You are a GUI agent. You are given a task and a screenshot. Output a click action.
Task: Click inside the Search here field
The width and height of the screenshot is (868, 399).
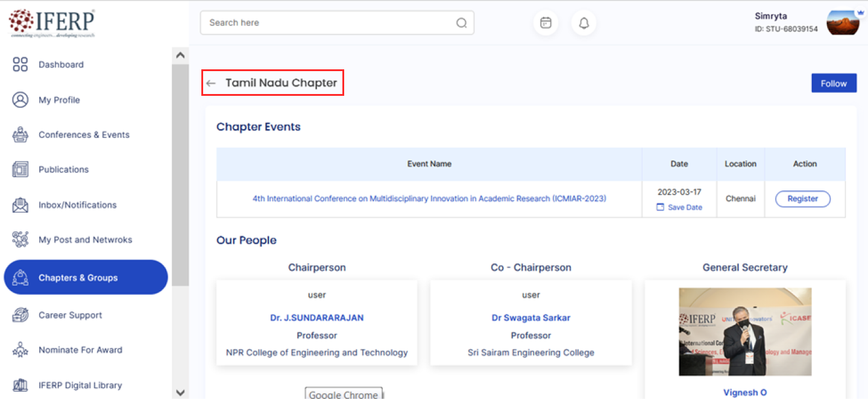click(x=329, y=23)
